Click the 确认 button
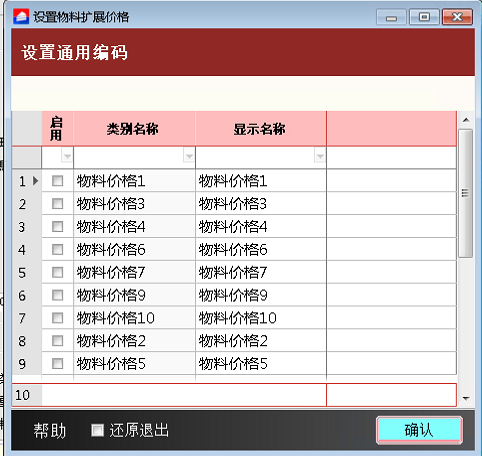 [x=419, y=430]
